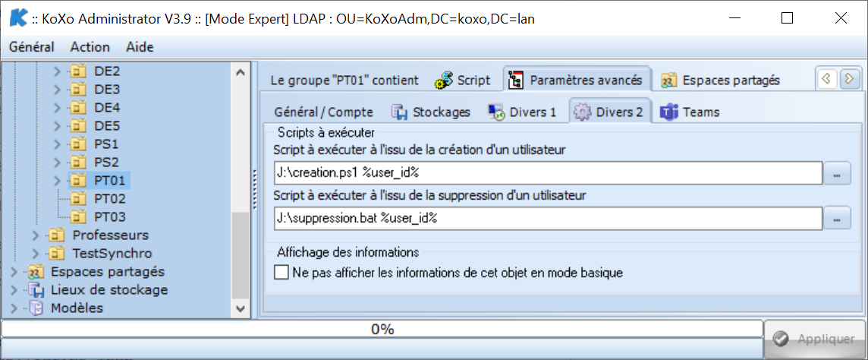This screenshot has width=868, height=360.
Task: Click the Teams logo icon
Action: 669,112
